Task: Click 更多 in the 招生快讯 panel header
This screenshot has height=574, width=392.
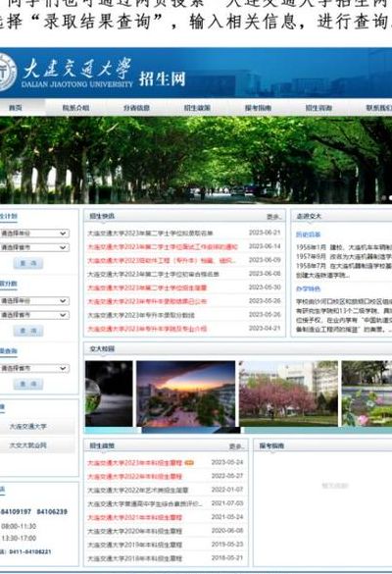Action: [x=273, y=217]
